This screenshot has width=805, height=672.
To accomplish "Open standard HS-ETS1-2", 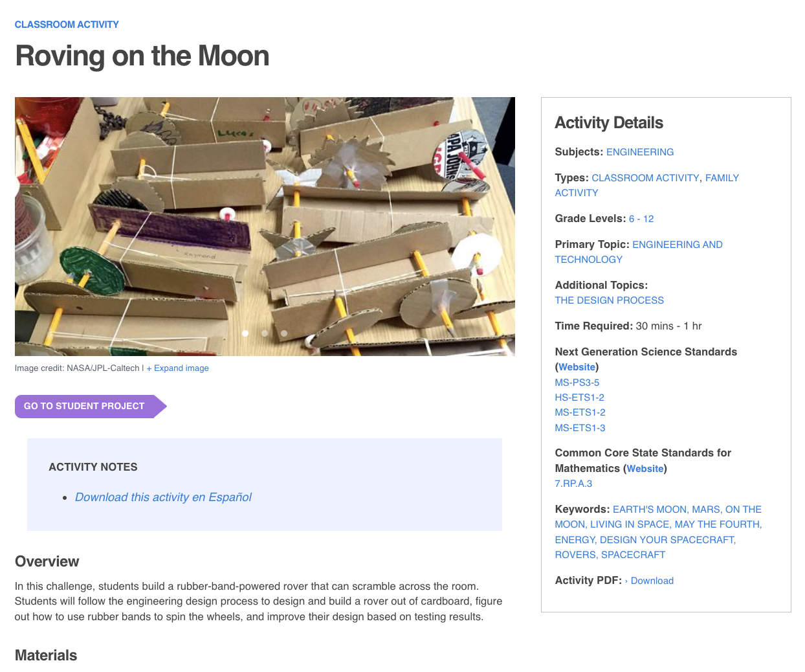I will point(579,397).
